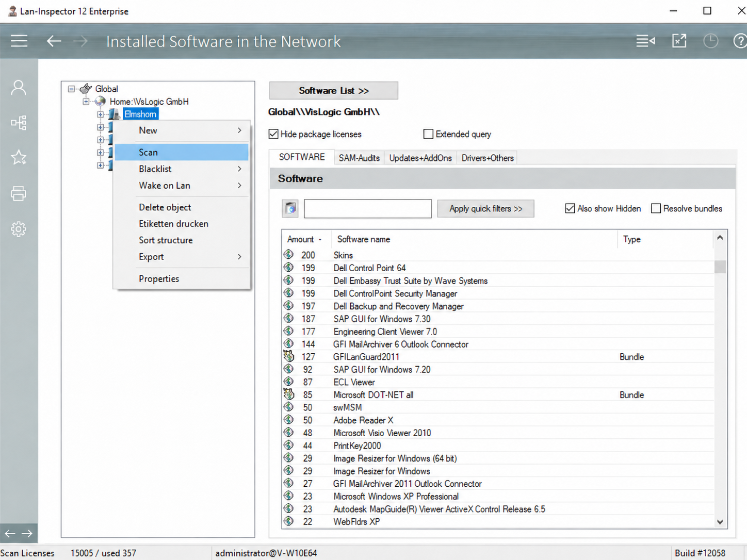Click the quick filter icon button
Screen dimensions: 747x560
point(290,208)
